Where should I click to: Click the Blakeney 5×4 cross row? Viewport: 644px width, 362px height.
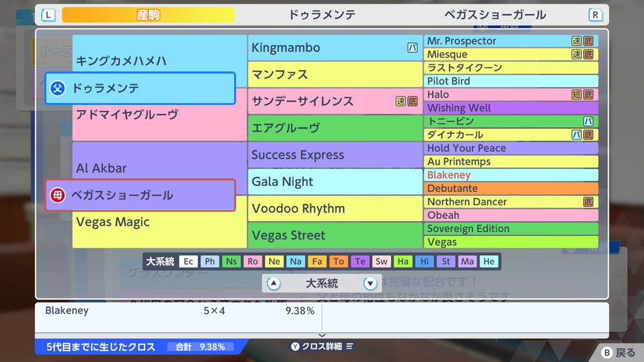tap(179, 310)
